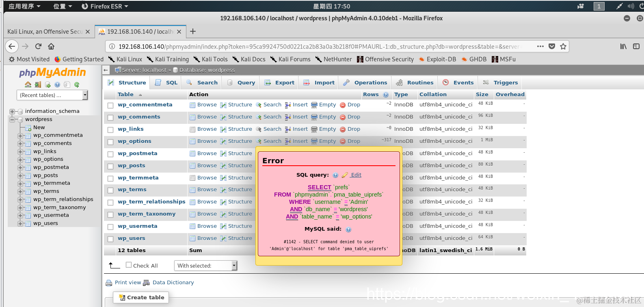Toggle Firefox sidebar icon
Screen dimensions: 644x307
point(636,46)
